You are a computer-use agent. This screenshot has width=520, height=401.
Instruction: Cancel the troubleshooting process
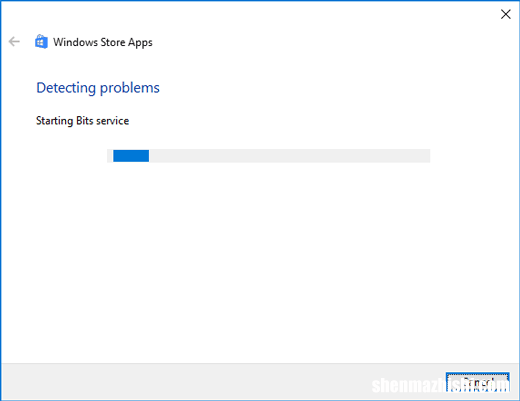pyautogui.click(x=477, y=382)
